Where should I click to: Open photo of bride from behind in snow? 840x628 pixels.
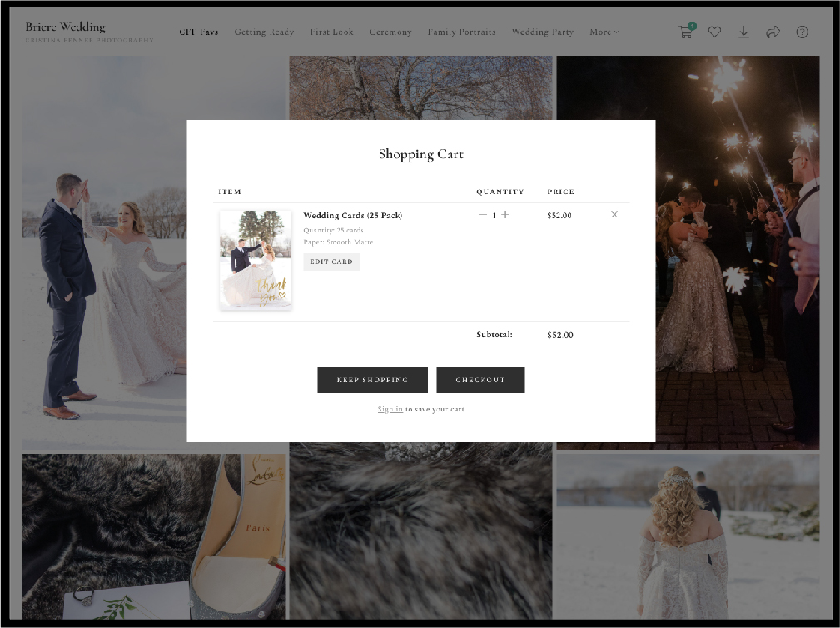click(688, 536)
